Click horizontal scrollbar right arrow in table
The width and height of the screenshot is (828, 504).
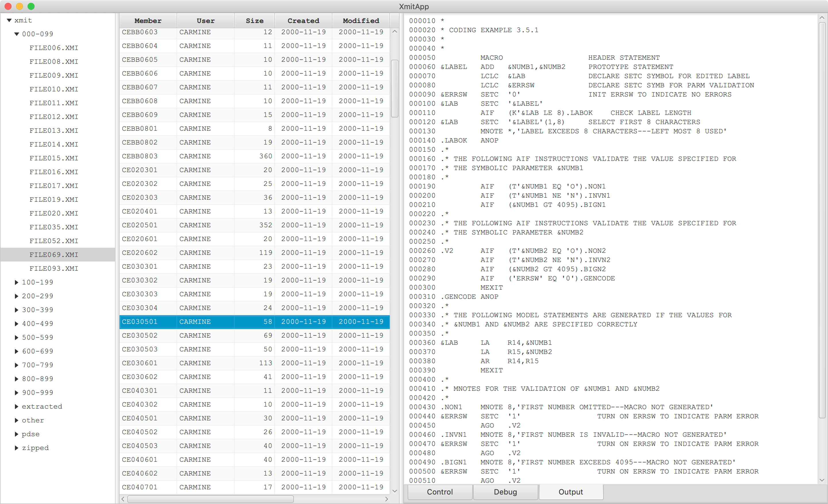click(x=386, y=499)
